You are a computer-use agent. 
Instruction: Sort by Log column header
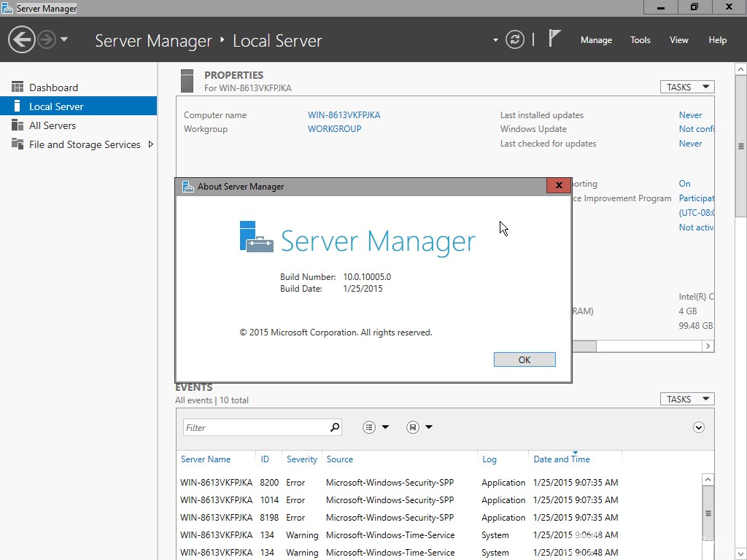[489, 459]
